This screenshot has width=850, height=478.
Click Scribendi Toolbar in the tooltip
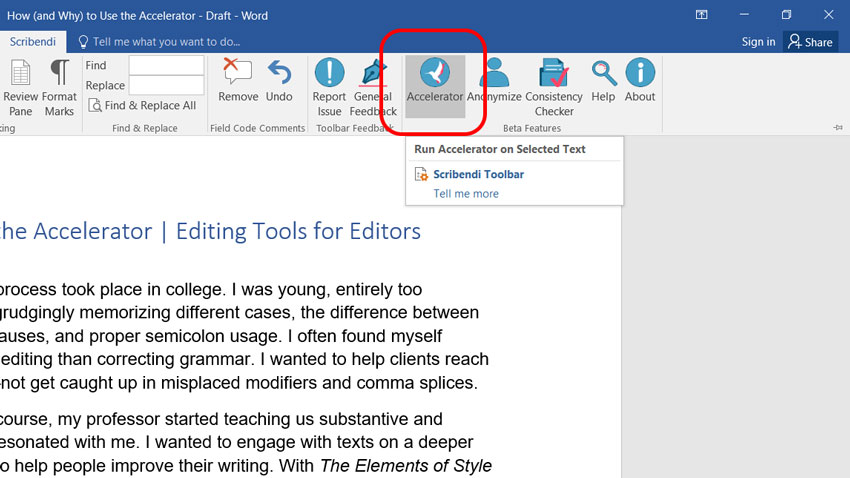point(478,174)
